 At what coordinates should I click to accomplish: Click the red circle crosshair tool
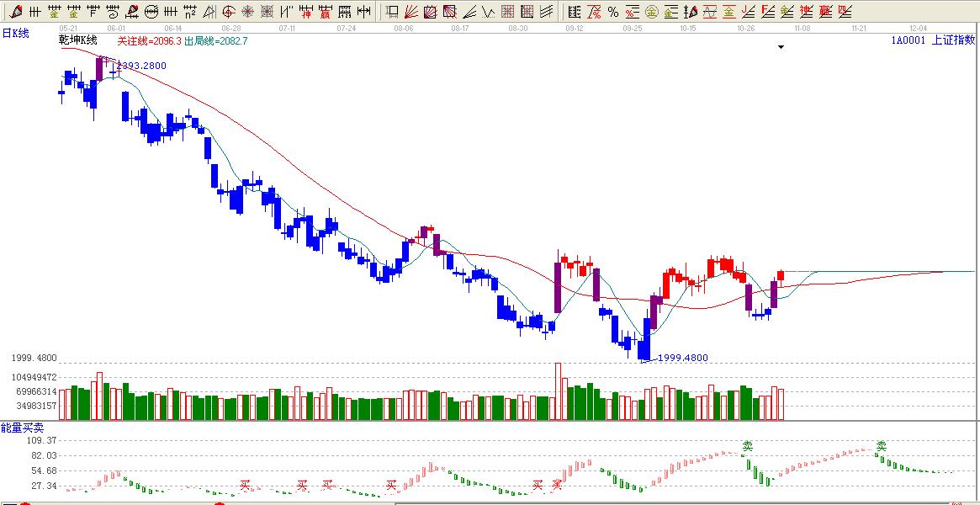point(228,12)
